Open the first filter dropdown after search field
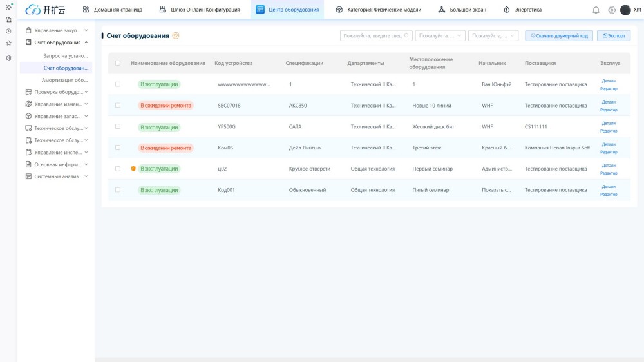The width and height of the screenshot is (644, 362). coord(440,36)
